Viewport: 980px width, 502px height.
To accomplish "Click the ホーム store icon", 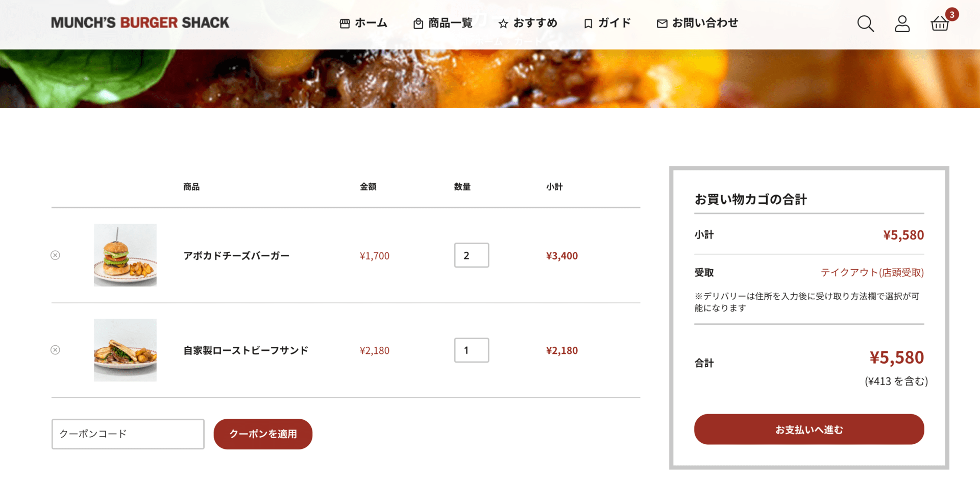I will tap(345, 23).
